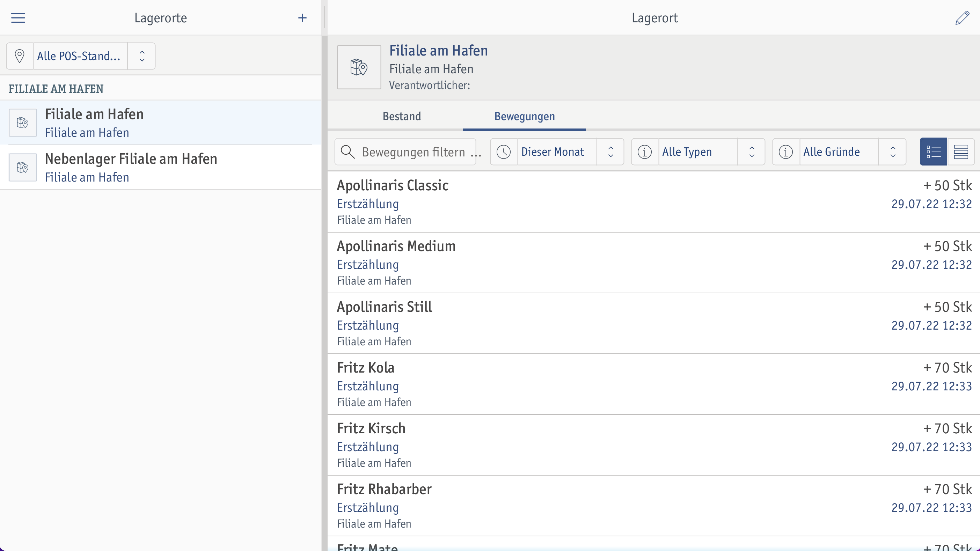Click the 29.07.22 12:32 date of Apollinaris Still
The image size is (980, 551).
click(932, 325)
